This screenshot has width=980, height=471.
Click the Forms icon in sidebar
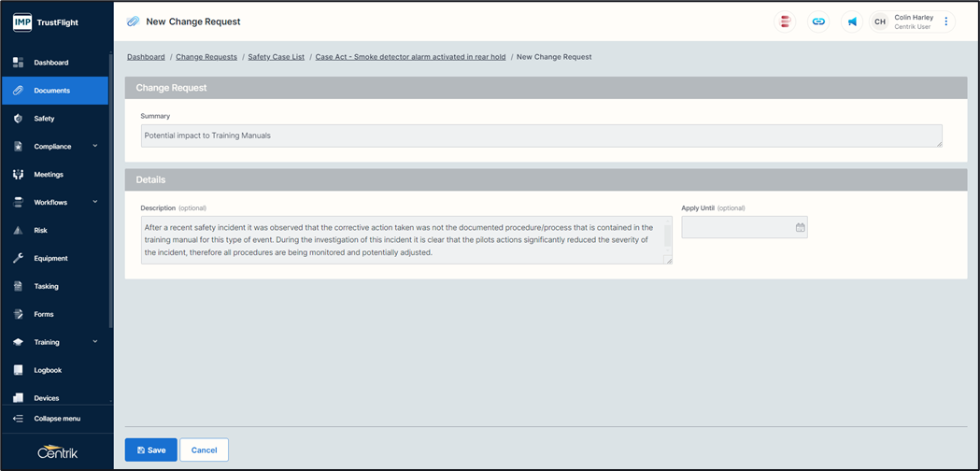[x=18, y=314]
